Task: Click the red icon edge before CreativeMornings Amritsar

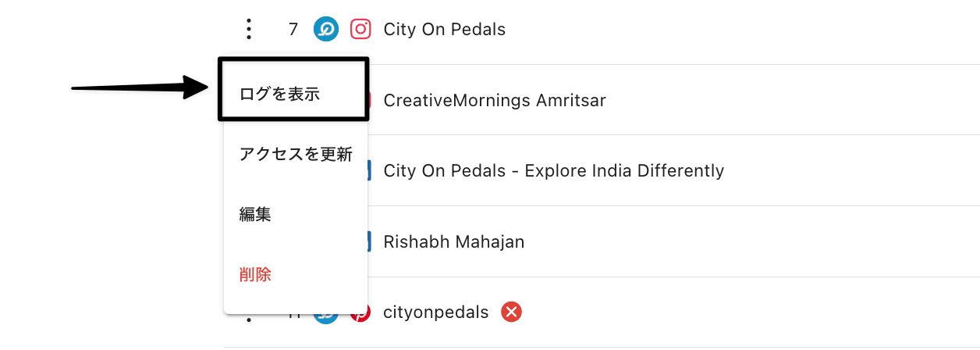Action: coord(369,100)
